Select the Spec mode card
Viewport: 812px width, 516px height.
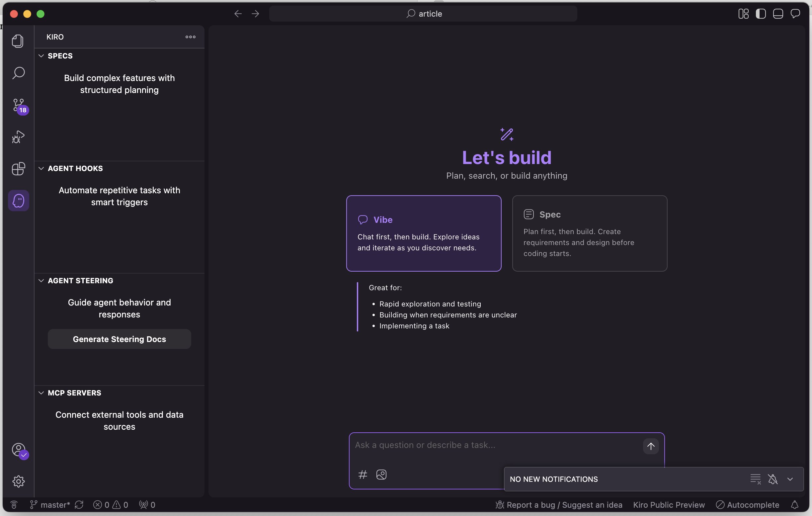point(590,233)
